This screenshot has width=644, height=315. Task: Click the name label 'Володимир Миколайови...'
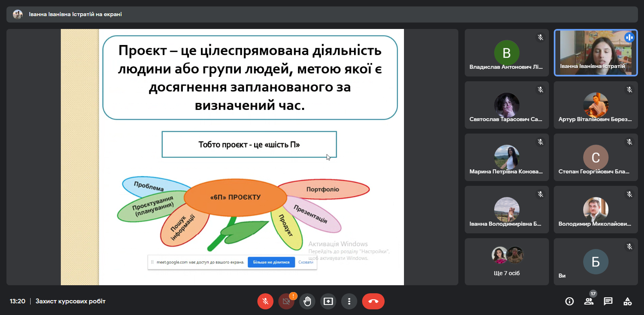[595, 224]
